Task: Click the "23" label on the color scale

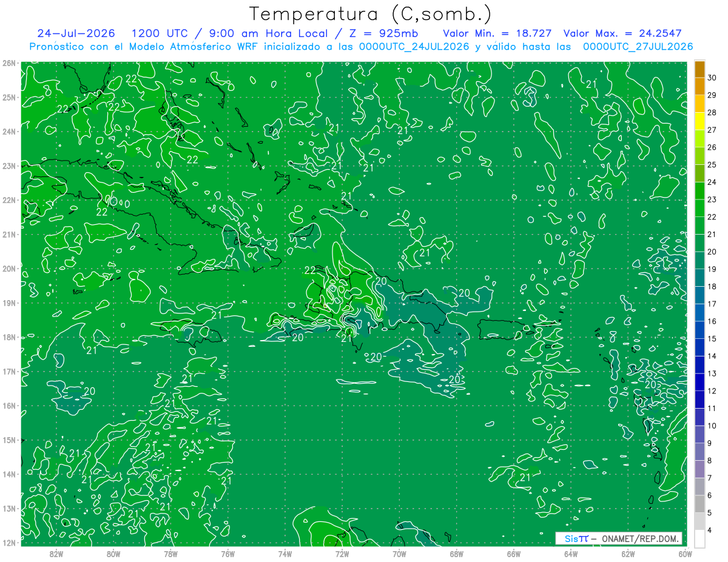Action: (712, 199)
